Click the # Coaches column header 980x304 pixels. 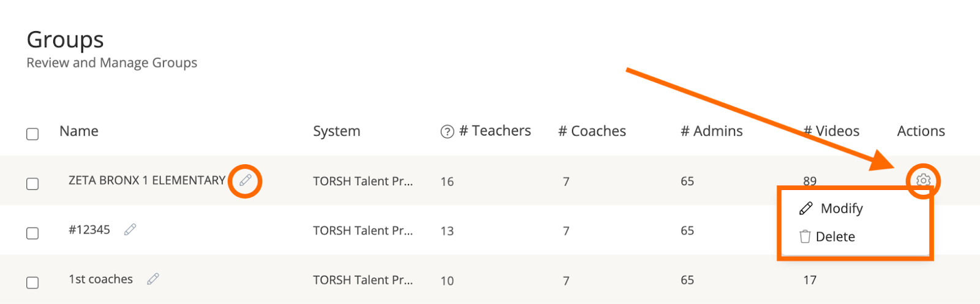[592, 131]
